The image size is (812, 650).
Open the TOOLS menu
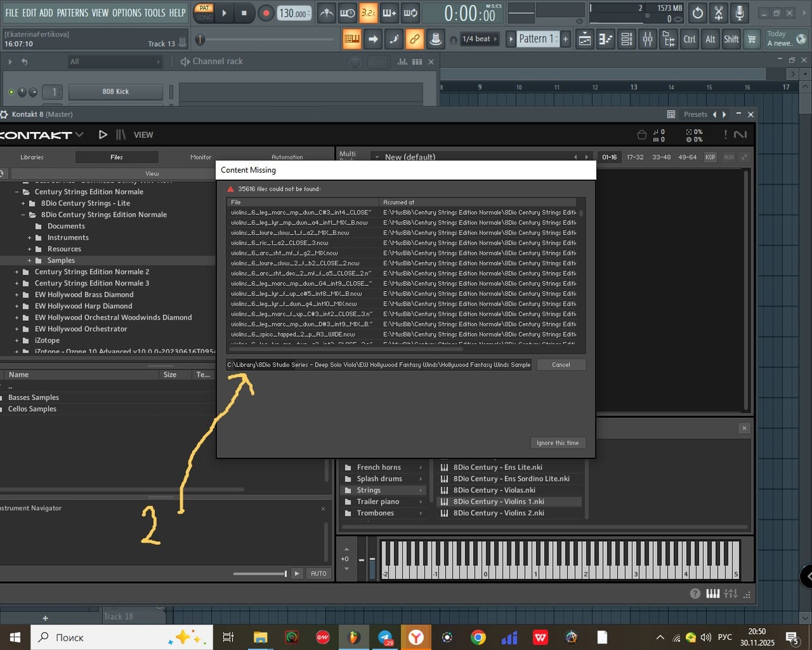(x=154, y=13)
